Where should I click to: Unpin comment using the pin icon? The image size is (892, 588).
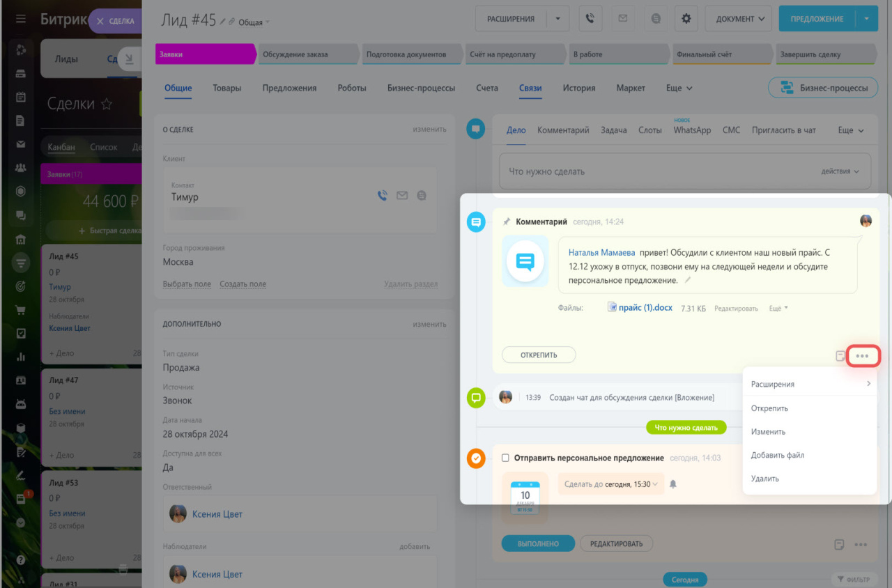click(507, 222)
